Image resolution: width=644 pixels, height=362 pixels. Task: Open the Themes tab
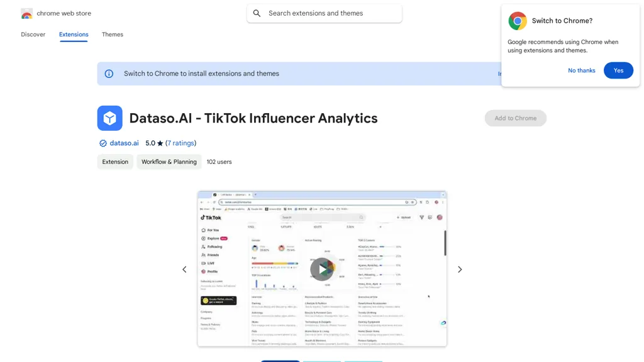coord(113,35)
